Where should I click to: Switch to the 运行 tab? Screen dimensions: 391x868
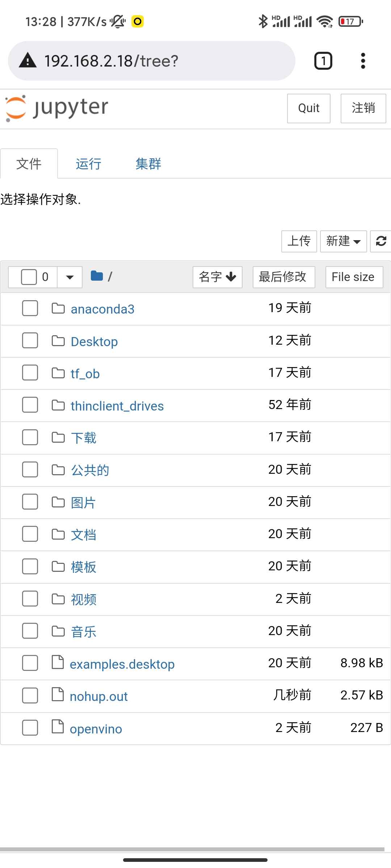[x=88, y=164]
